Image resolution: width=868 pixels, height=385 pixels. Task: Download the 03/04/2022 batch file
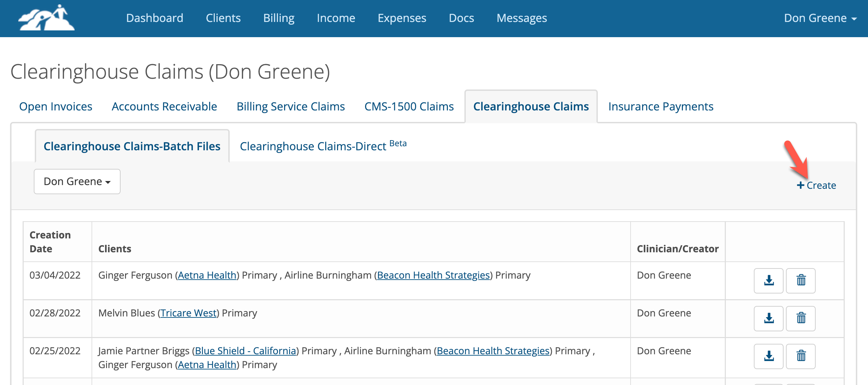769,281
